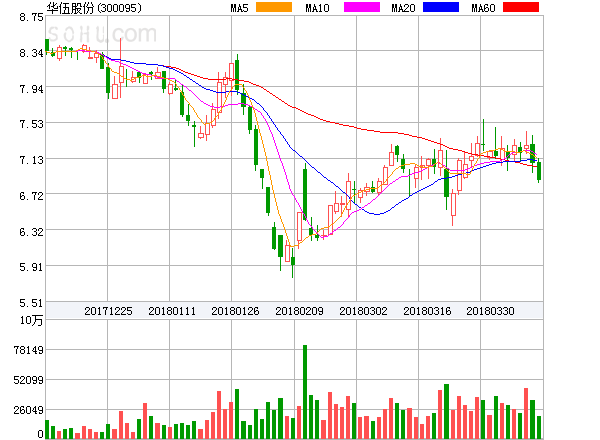Click the 20180126 date label
600x440 pixels.
(x=235, y=311)
